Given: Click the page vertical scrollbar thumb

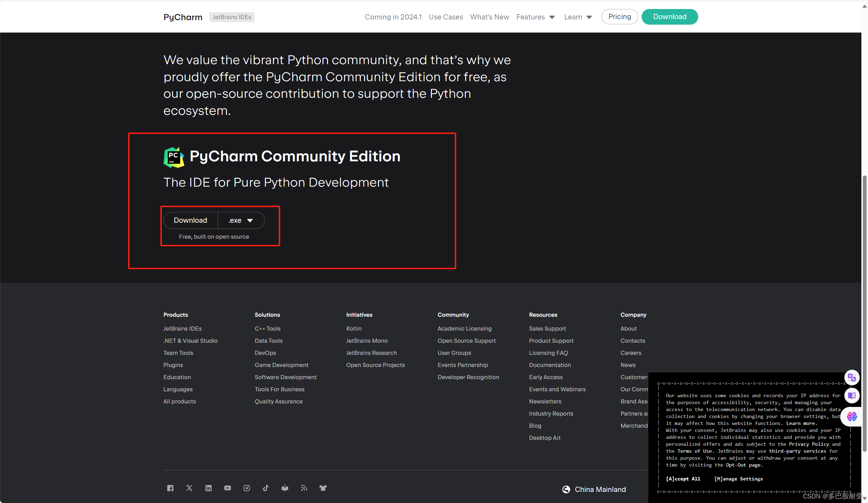Looking at the screenshot, I should 865,314.
